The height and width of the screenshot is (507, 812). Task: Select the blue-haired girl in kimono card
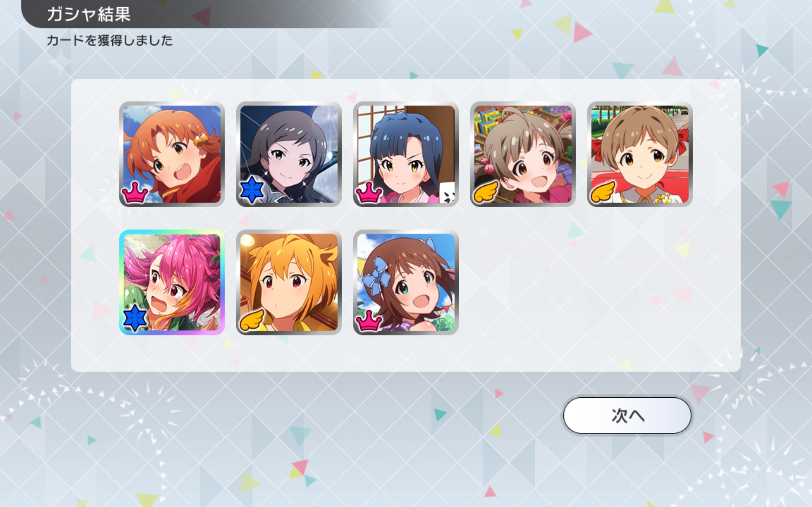[x=406, y=154]
